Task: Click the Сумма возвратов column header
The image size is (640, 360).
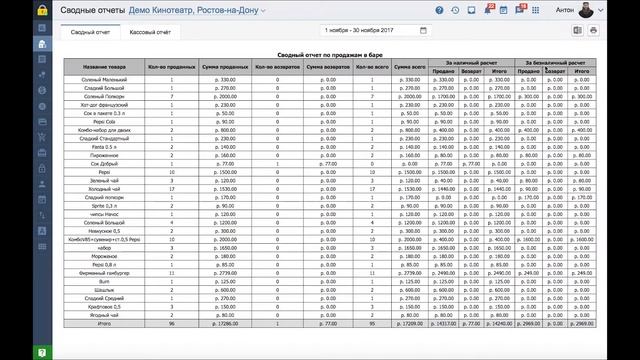Action: tap(328, 67)
